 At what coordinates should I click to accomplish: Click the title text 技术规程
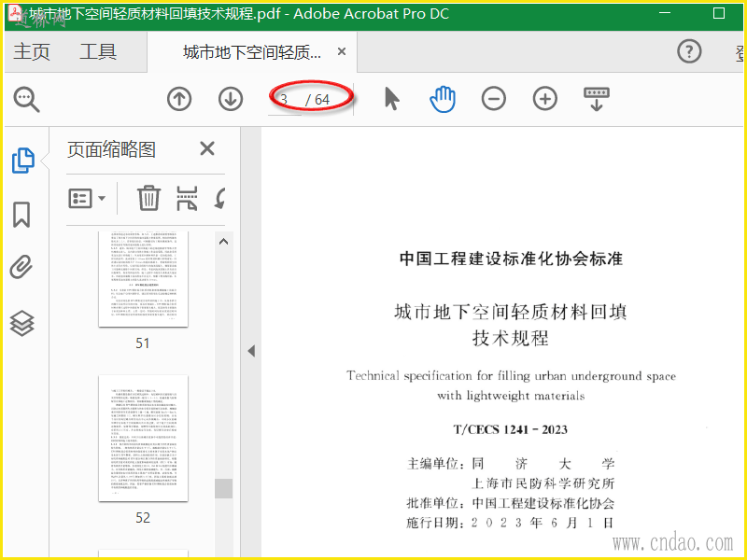[510, 338]
